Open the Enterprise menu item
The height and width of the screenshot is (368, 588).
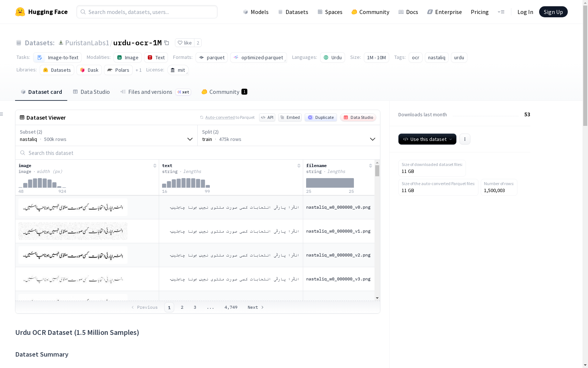pos(445,12)
